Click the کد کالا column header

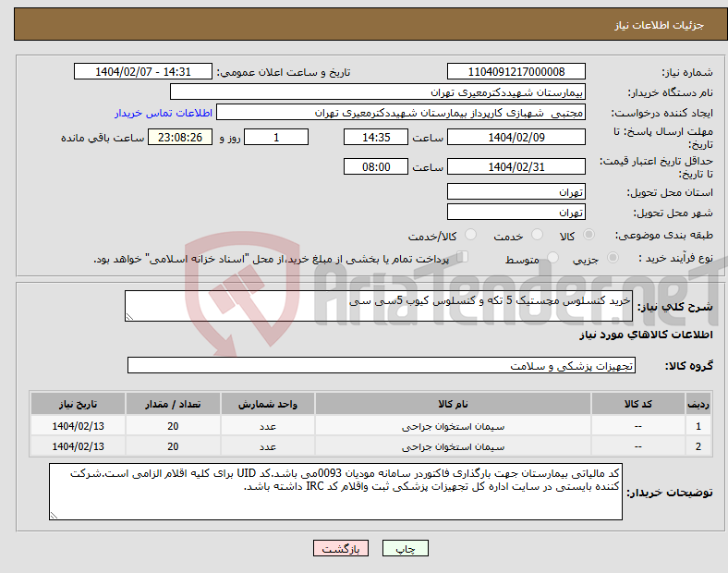[638, 404]
